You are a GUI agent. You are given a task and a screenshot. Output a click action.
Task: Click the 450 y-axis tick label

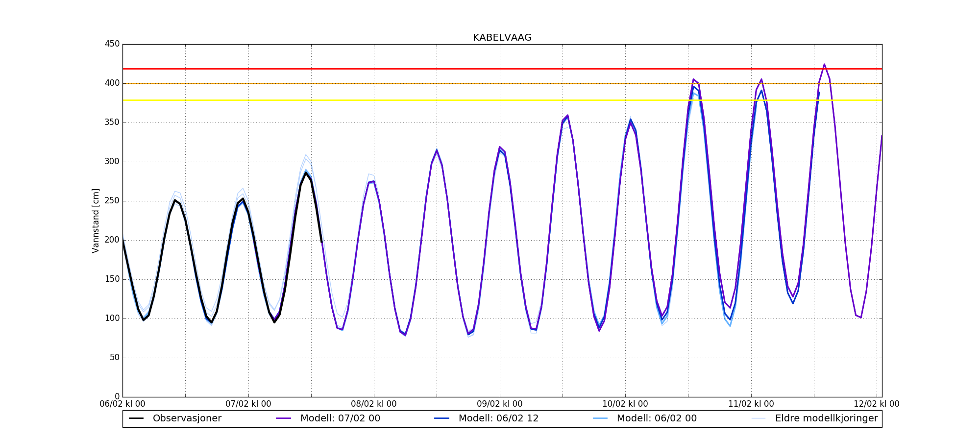[x=112, y=44]
